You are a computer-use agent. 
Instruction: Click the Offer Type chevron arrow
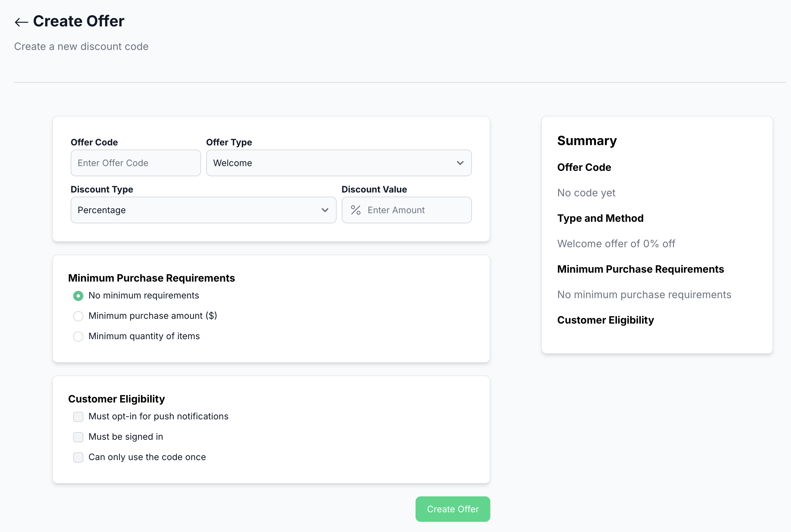(460, 163)
